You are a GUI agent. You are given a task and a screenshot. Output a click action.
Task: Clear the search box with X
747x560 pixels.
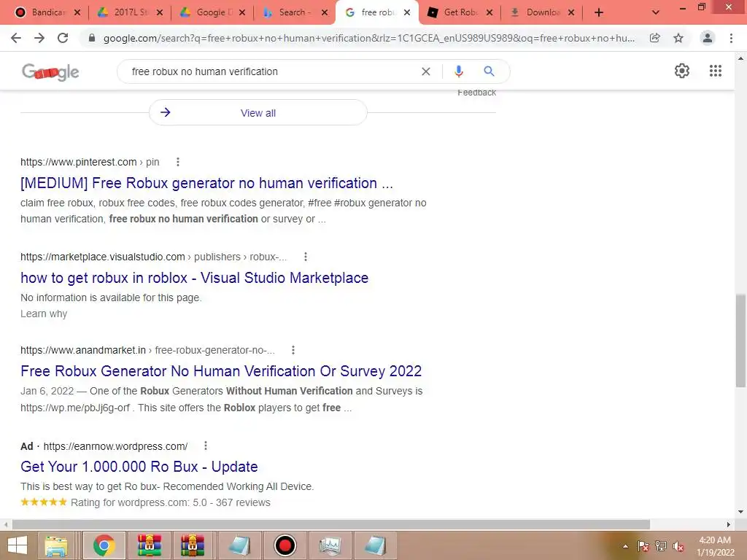(426, 71)
